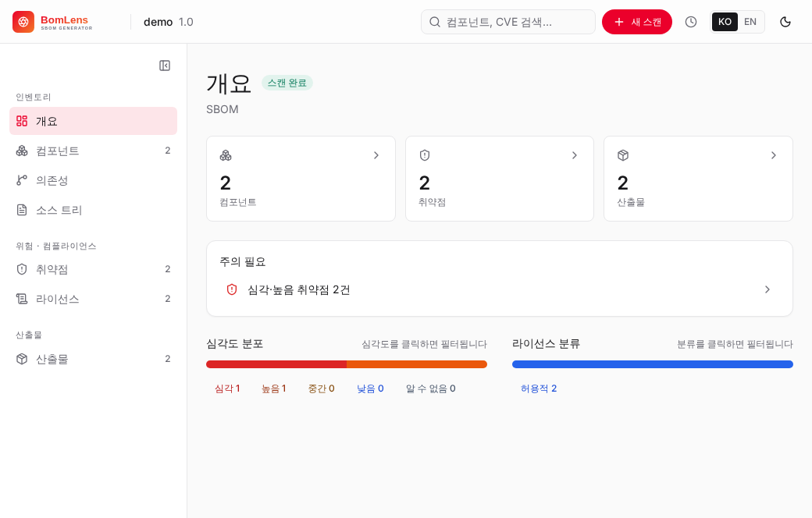Click the 주의 필요 heading
812x518 pixels.
pyautogui.click(x=242, y=262)
